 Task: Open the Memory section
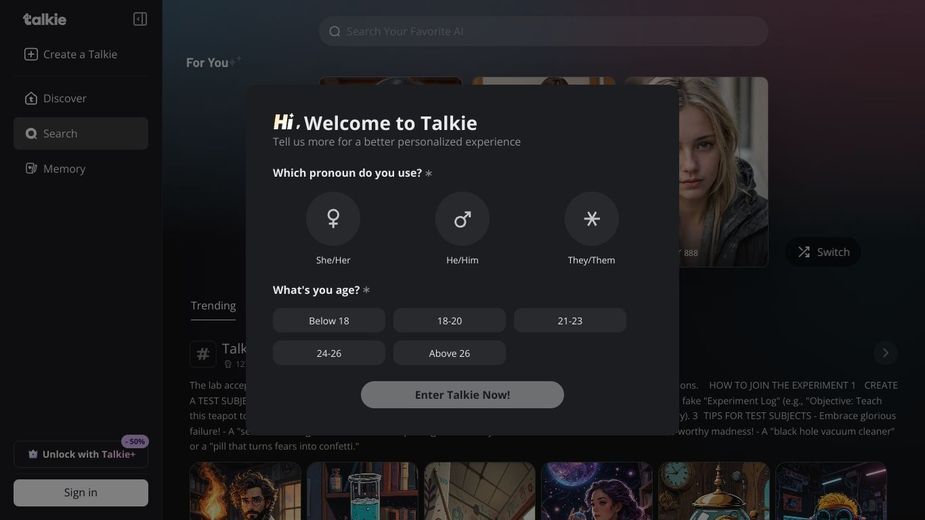tap(81, 169)
